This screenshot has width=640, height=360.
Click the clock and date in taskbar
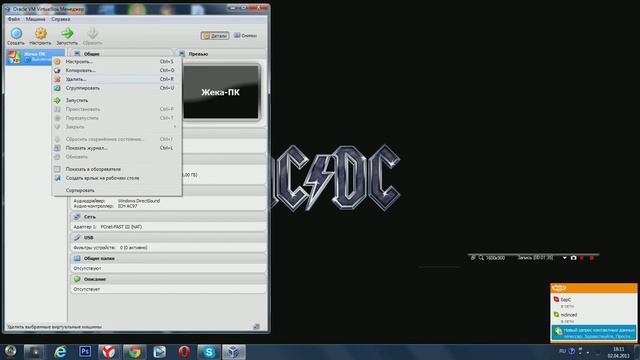618,352
